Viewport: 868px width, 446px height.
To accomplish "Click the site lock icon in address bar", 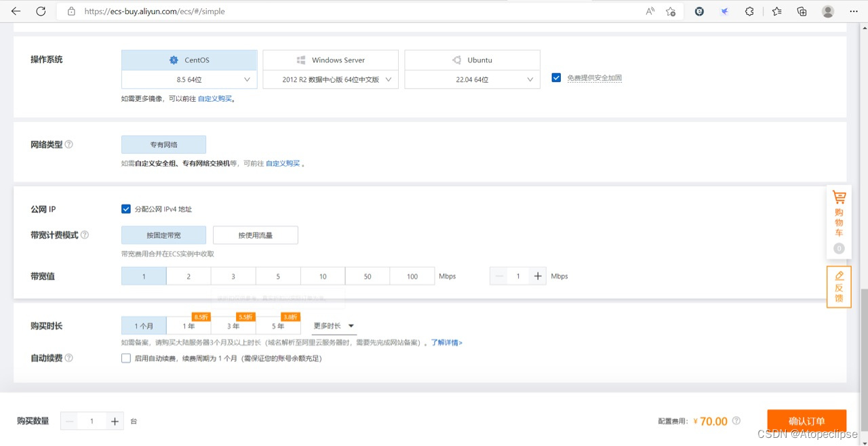I will tap(71, 12).
